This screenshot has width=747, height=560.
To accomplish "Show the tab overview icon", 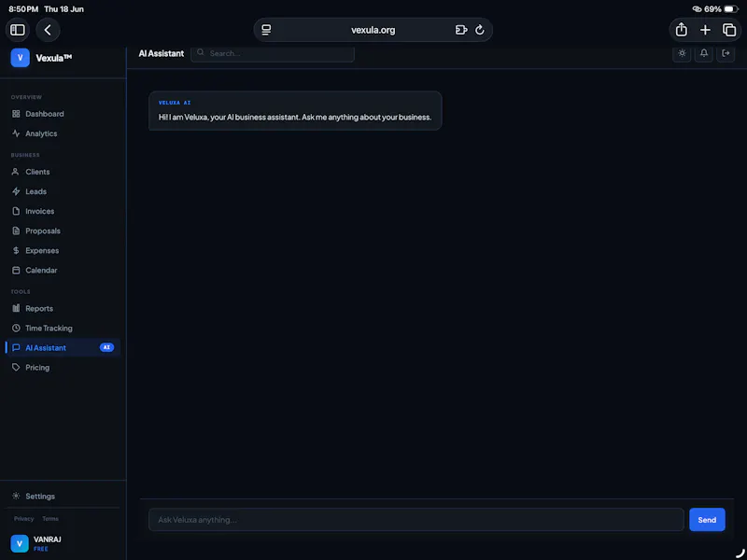I will (x=729, y=30).
